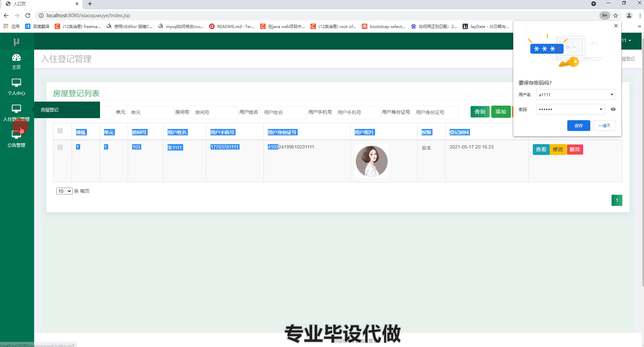Open Chrome three-dot menu

click(640, 16)
